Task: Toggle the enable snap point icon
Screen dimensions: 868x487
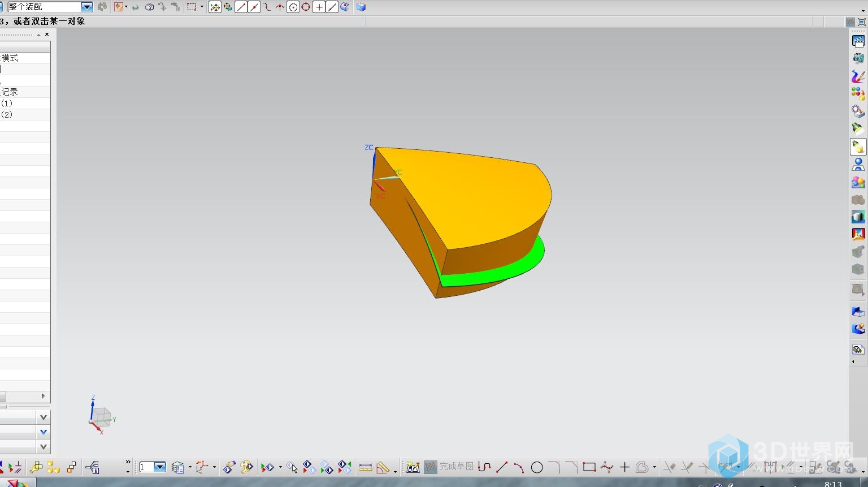Action: click(x=215, y=7)
